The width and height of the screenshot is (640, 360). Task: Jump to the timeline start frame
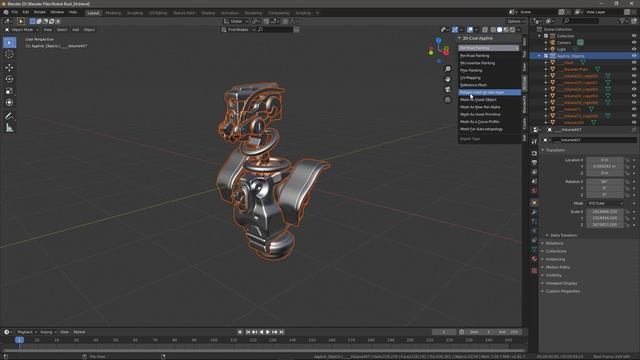[247, 332]
